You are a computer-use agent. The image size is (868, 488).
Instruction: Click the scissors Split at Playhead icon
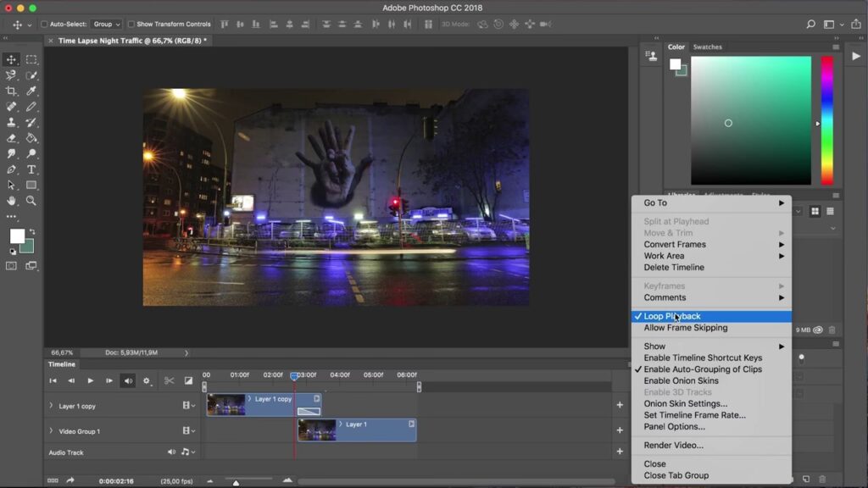tap(169, 381)
